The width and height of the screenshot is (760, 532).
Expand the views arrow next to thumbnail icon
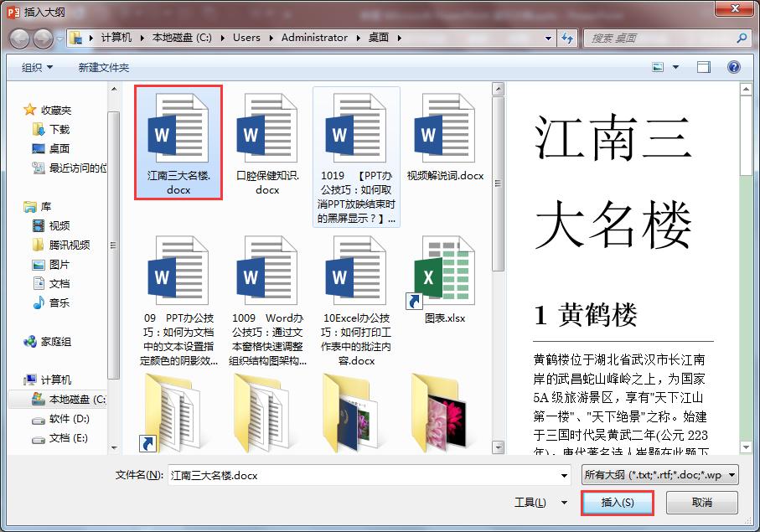[x=675, y=66]
